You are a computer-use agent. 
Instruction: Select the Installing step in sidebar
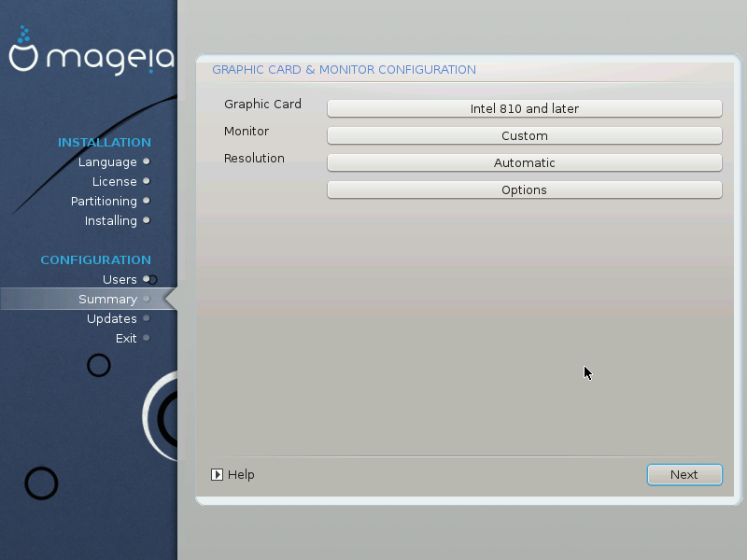tap(110, 221)
